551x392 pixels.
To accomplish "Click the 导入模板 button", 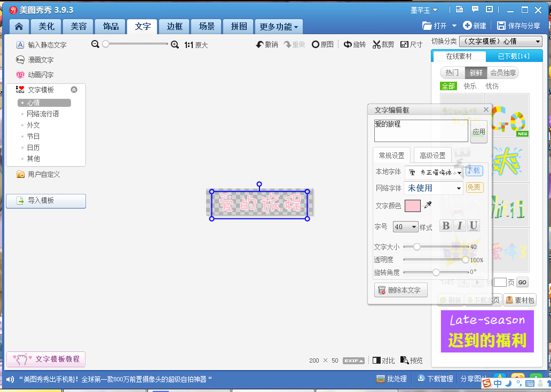I will (x=46, y=201).
